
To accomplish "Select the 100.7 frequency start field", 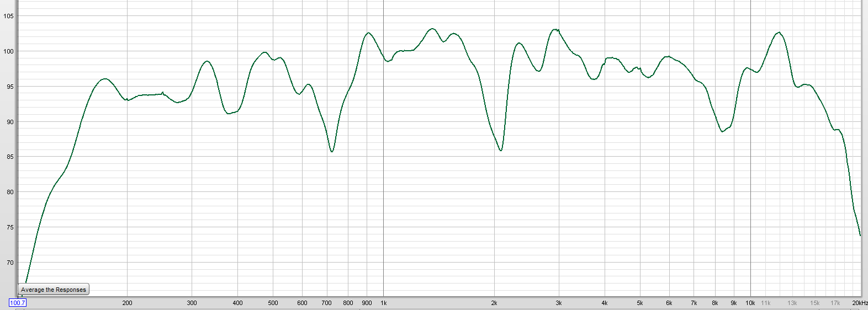I will pos(17,303).
